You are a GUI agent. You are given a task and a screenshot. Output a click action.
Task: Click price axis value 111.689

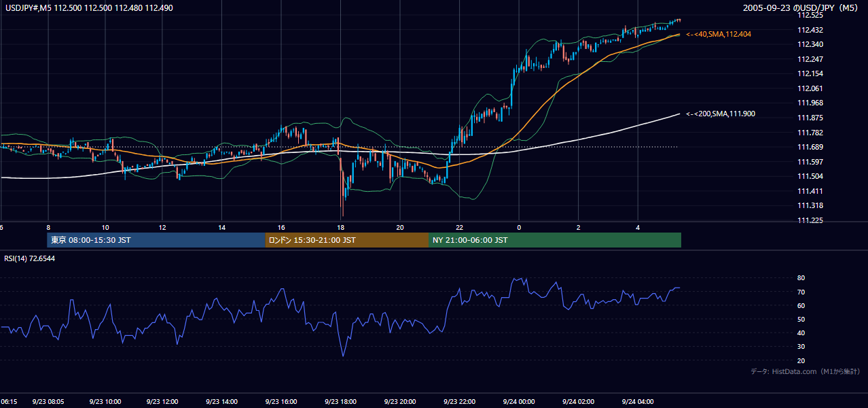click(810, 147)
